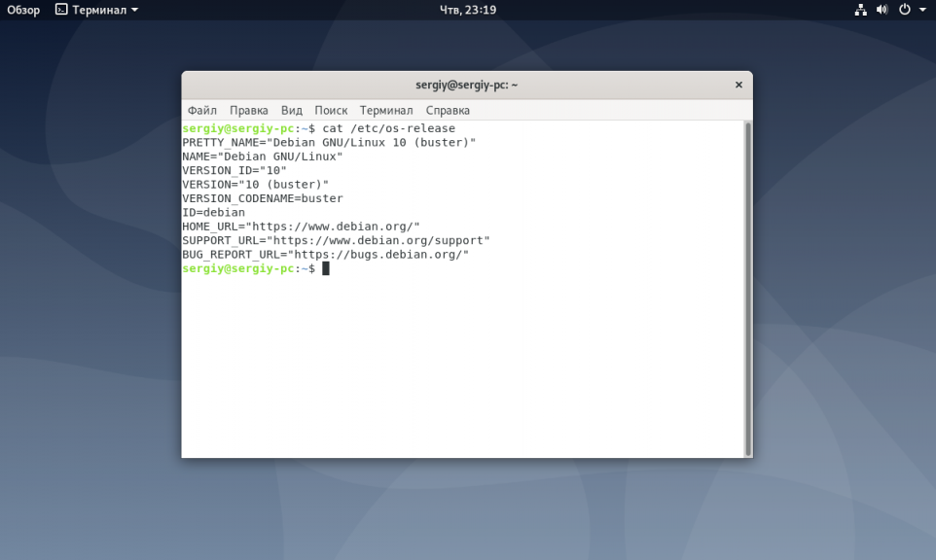Expand the system menu arrow beside power icon

(922, 10)
